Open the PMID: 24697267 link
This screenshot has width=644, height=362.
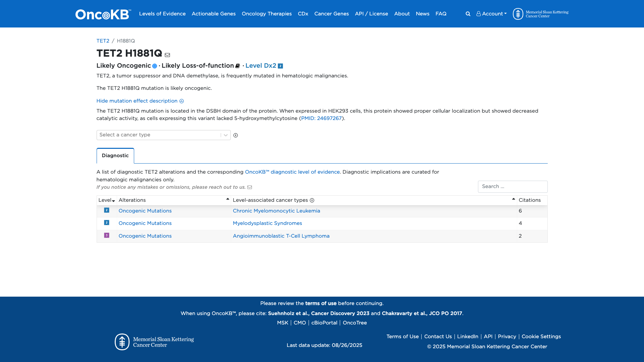coord(321,118)
